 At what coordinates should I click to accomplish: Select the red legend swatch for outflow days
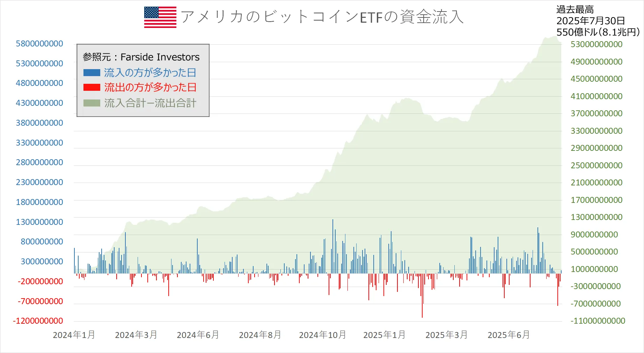point(92,88)
